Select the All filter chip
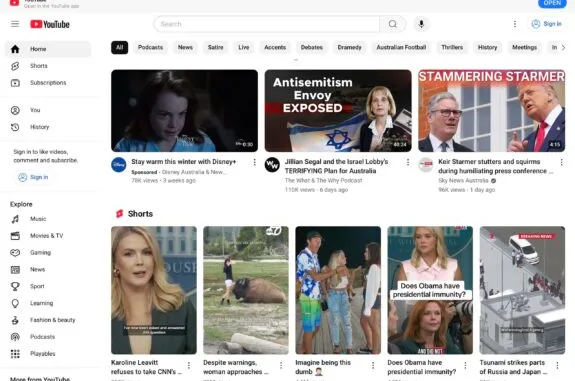575x381 pixels. [120, 48]
